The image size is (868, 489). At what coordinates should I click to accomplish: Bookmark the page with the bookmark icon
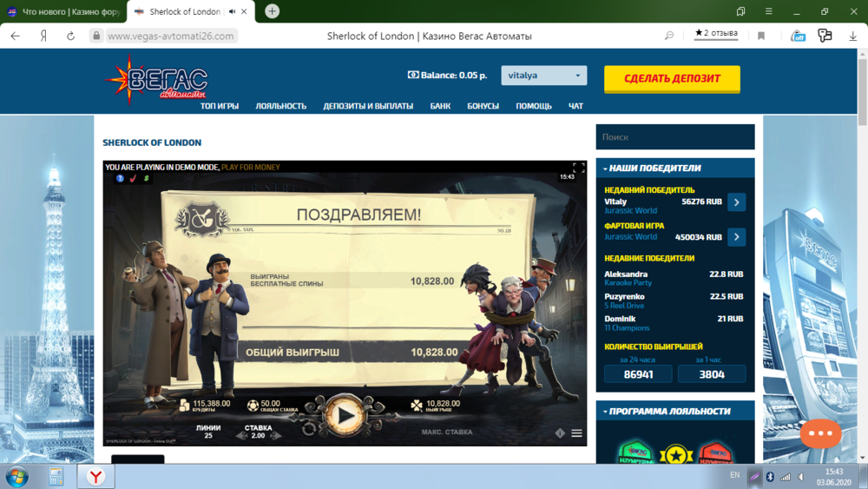[761, 36]
